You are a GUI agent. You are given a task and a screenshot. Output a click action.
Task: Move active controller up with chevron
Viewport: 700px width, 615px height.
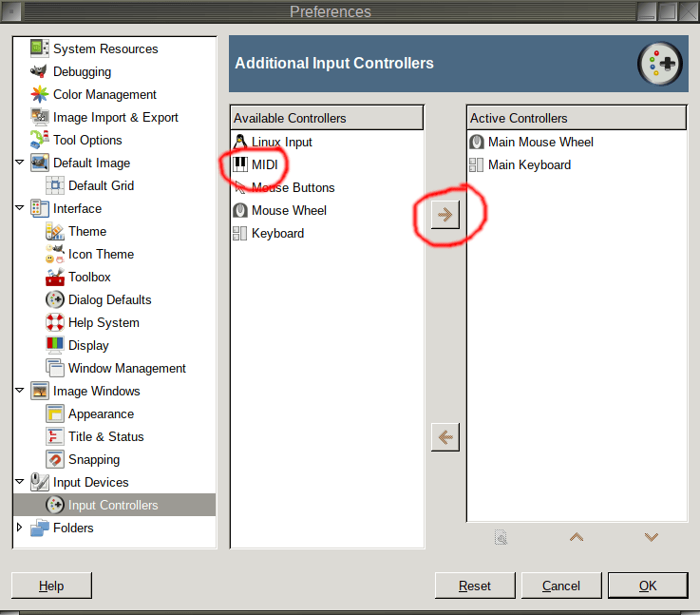(577, 537)
